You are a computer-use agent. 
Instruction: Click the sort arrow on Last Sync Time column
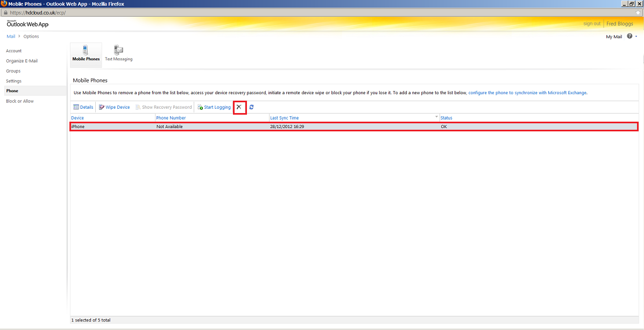click(436, 117)
